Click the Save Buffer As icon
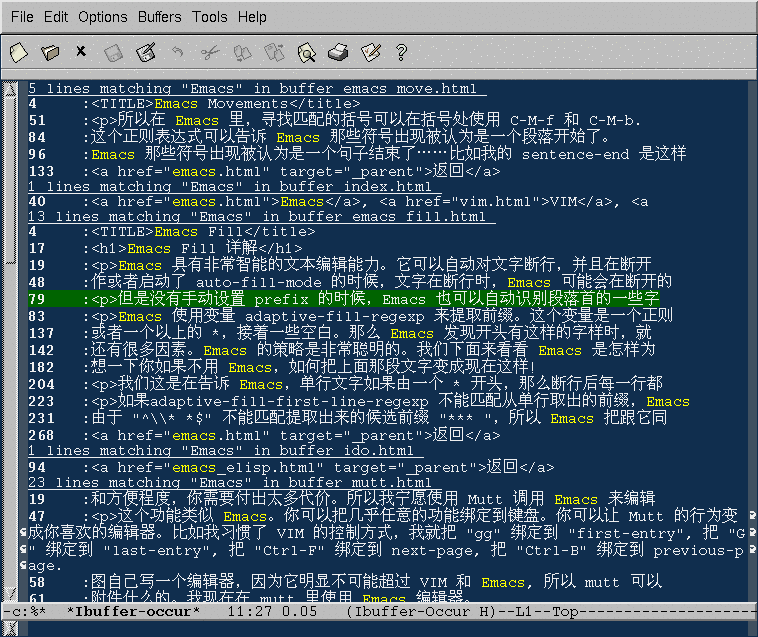Viewport: 758px width, 637px height. (146, 51)
